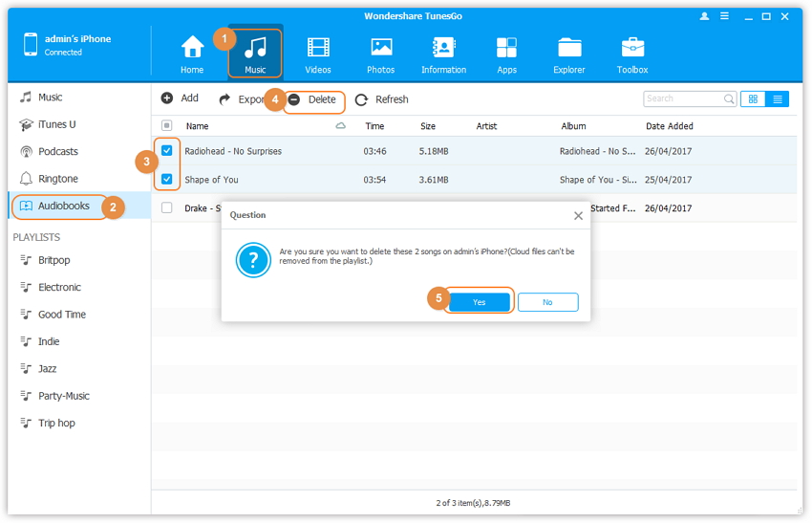Confirm deletion with Yes button

(x=479, y=302)
